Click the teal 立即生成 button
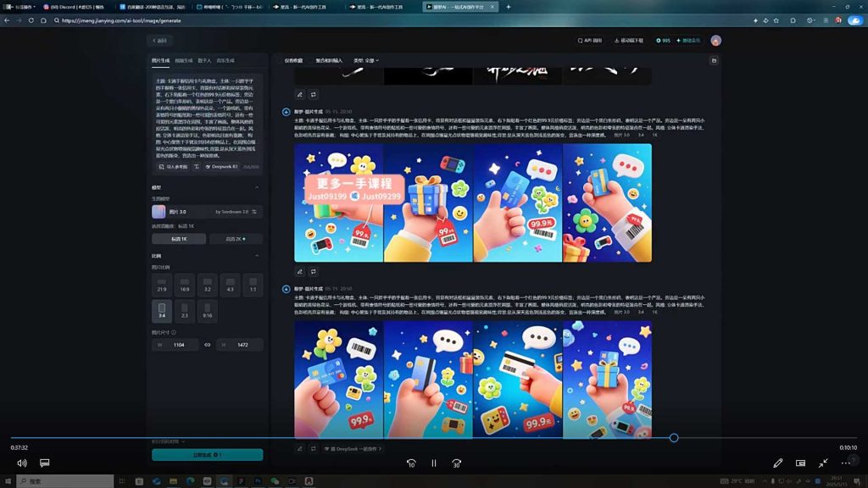 (207, 454)
